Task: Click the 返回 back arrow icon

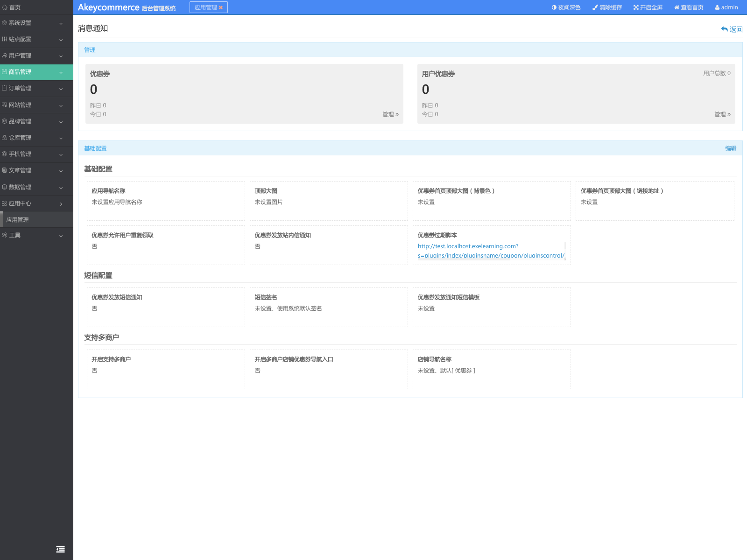Action: coord(724,29)
